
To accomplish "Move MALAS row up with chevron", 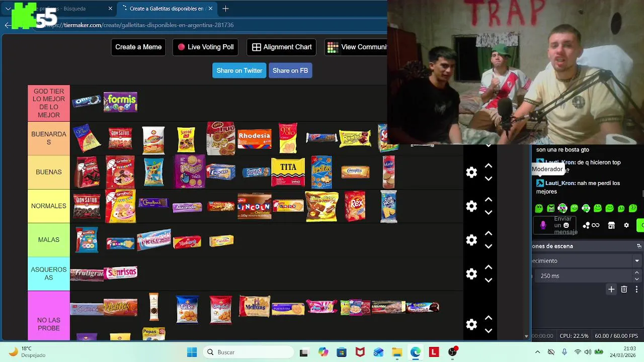I will click(x=489, y=233).
